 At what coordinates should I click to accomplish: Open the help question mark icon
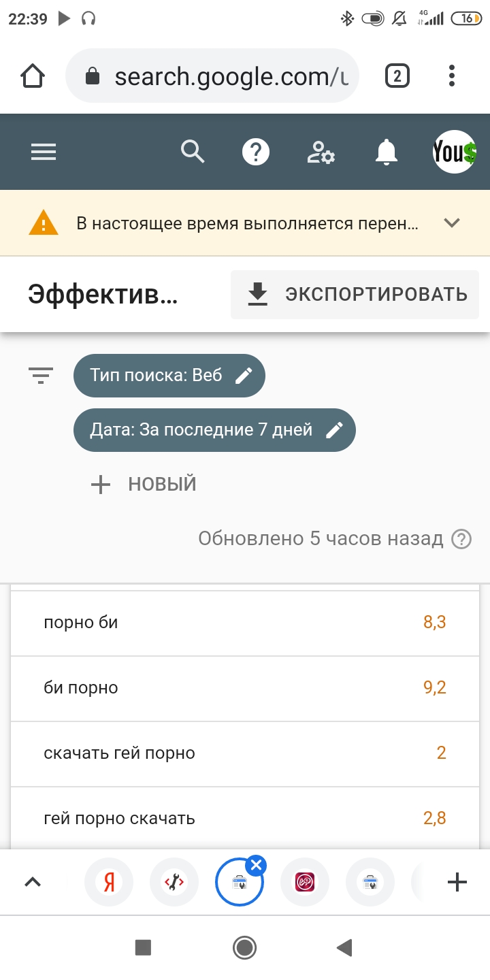point(256,152)
